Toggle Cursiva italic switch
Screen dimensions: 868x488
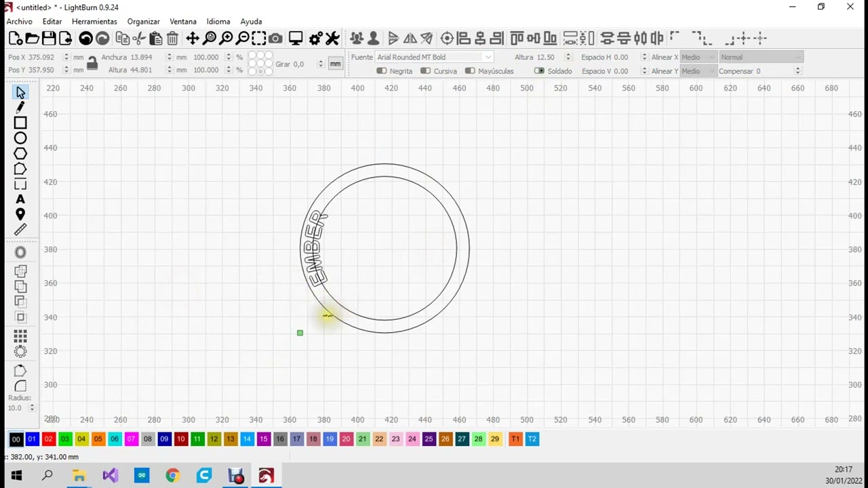(x=425, y=70)
